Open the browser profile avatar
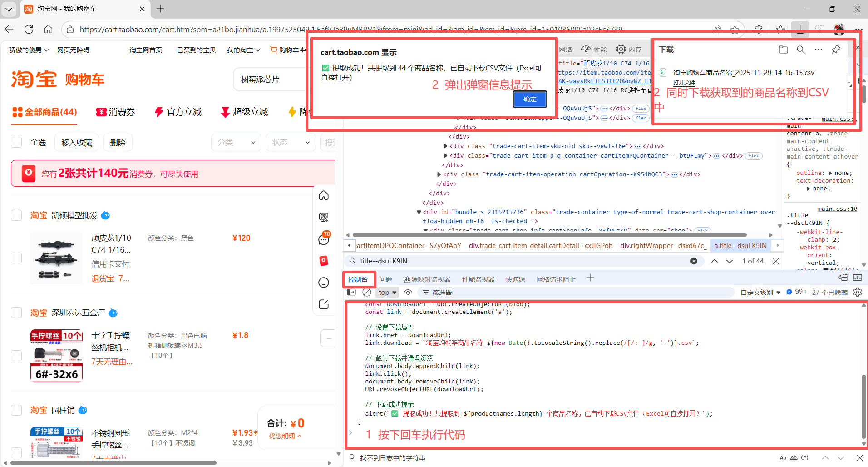The height and width of the screenshot is (467, 868). (839, 30)
